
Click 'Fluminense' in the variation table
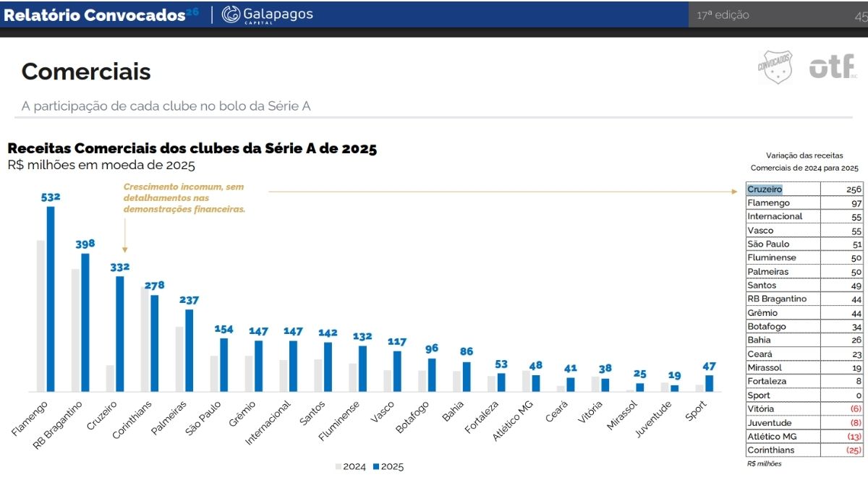click(771, 257)
